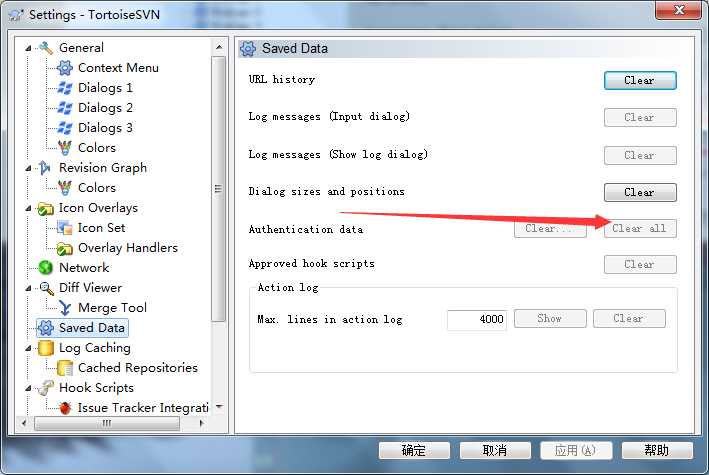
Task: Click the Dialogs 3 windows icon
Action: (x=65, y=128)
